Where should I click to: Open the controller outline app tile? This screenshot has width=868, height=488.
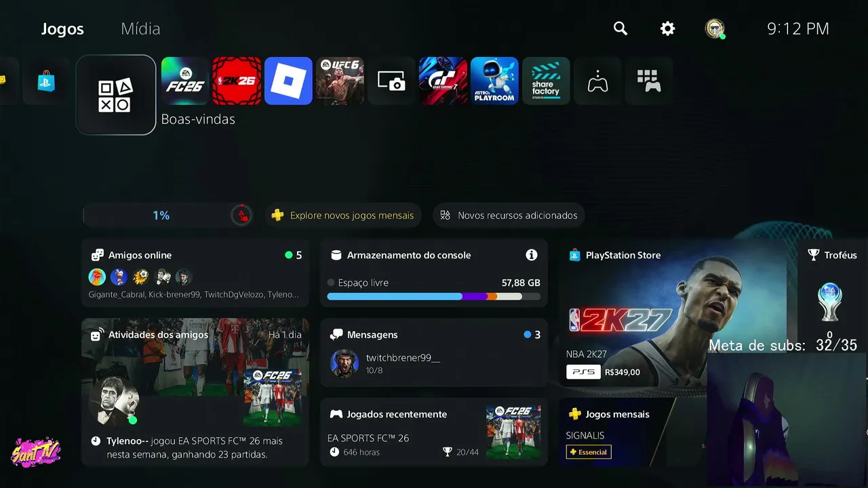597,81
